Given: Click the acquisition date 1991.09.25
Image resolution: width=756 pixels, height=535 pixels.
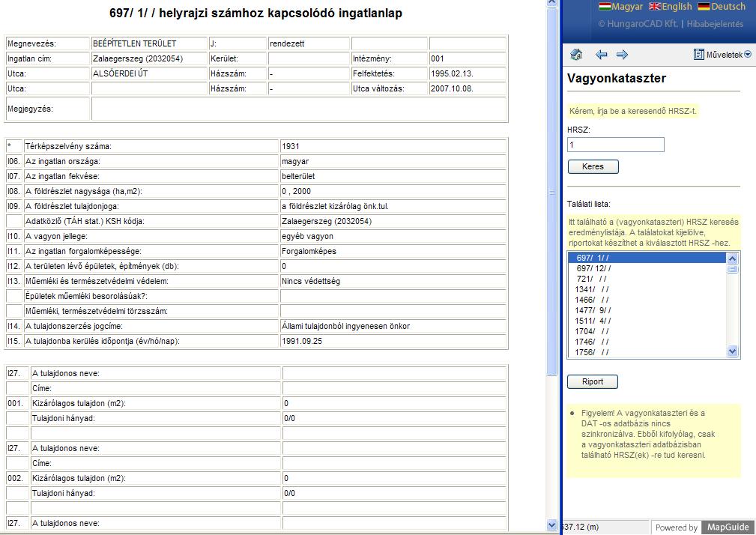Looking at the screenshot, I should tap(393, 341).
